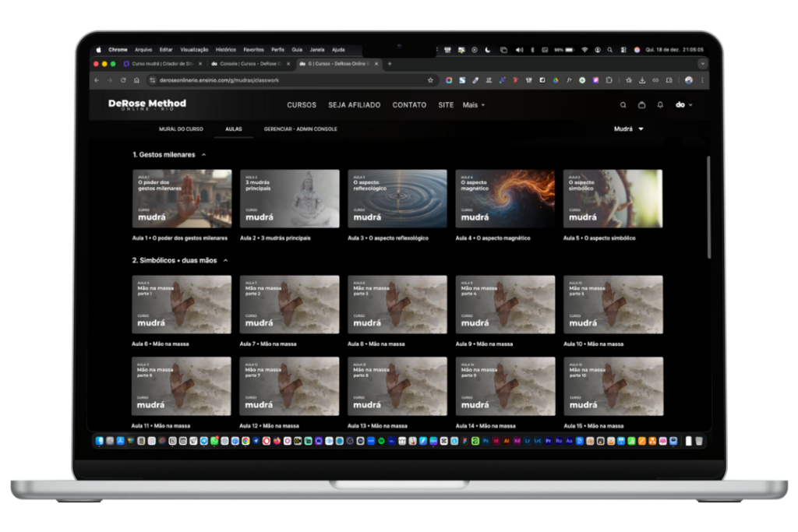Image resolution: width=798 pixels, height=532 pixels.
Task: Open Spotlight search in the macOS menu bar
Action: pyautogui.click(x=609, y=50)
